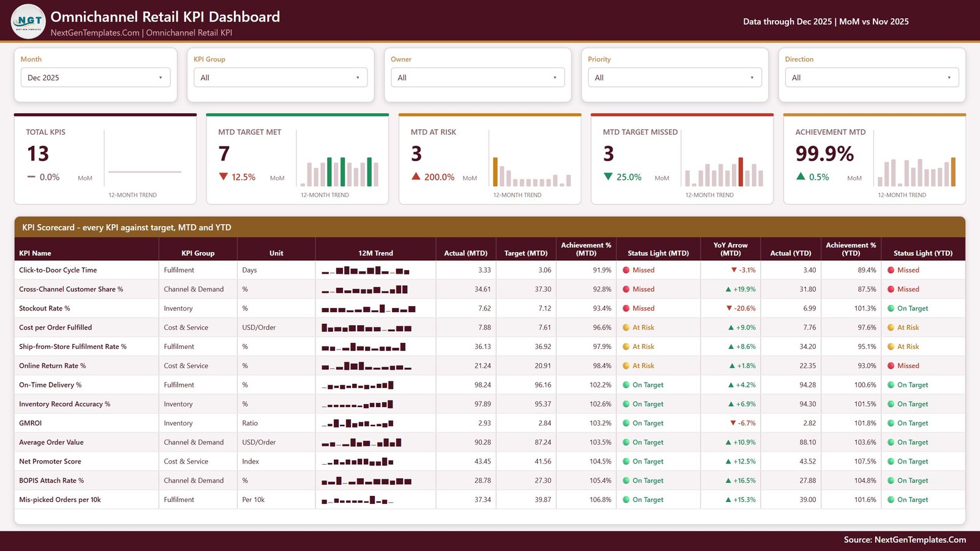Open the MTD At Risk 12-month bar chart

[x=532, y=171]
